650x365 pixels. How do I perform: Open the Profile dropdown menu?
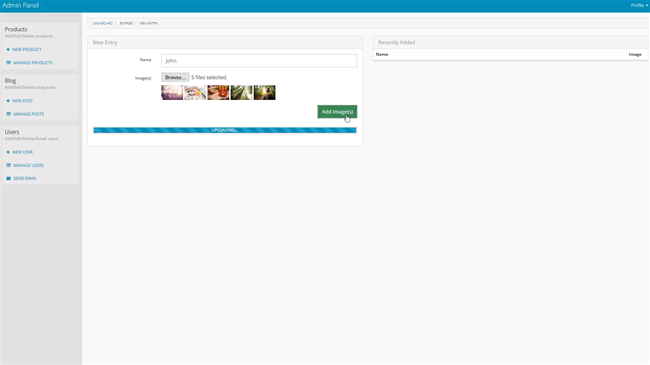(639, 5)
